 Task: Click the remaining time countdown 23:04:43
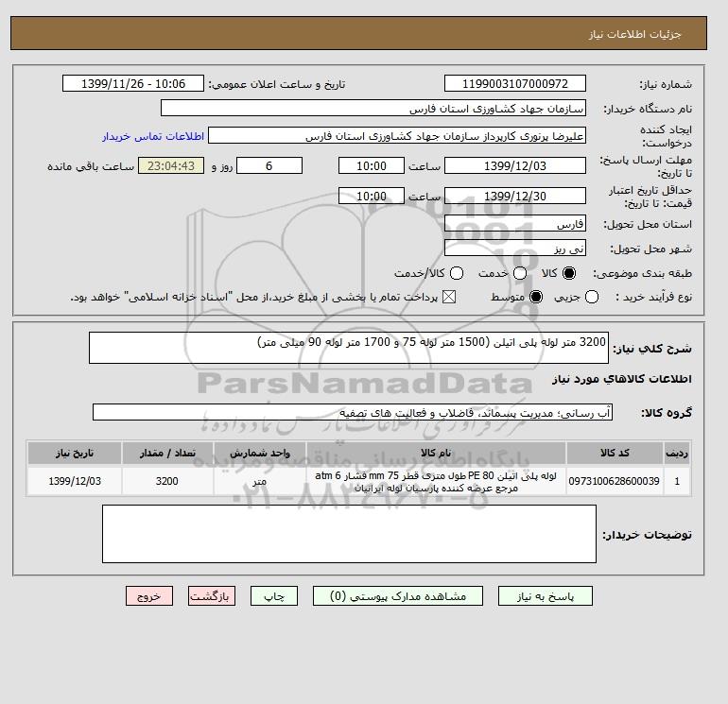tap(171, 165)
